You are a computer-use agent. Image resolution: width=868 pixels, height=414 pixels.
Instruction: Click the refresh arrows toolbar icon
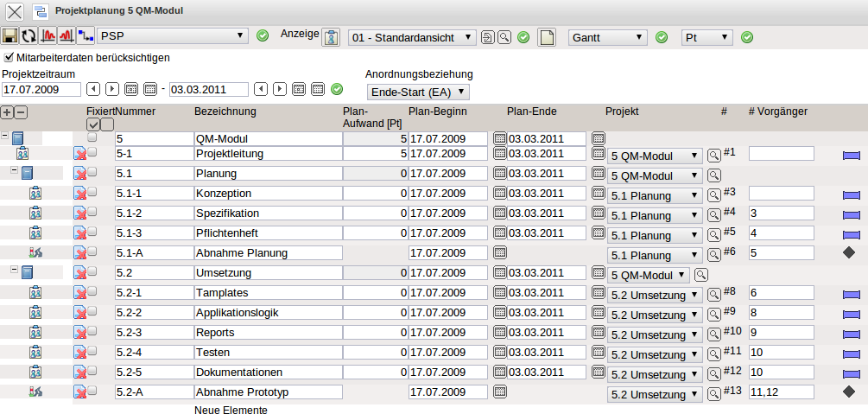(29, 36)
